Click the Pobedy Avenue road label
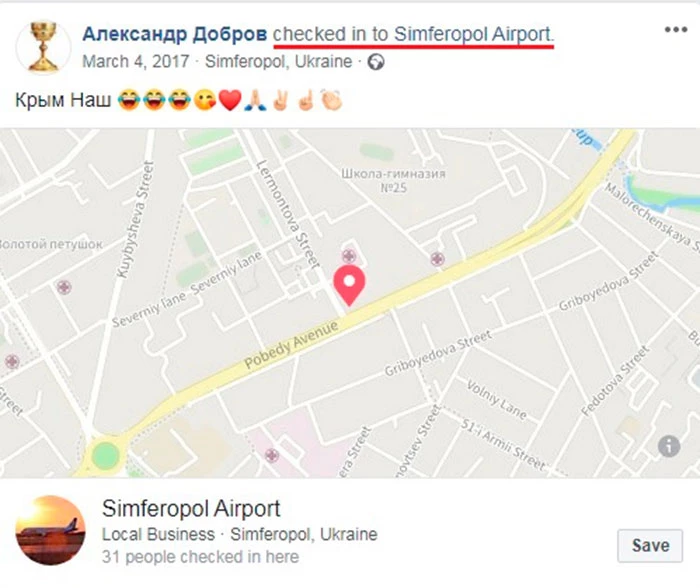 291,345
